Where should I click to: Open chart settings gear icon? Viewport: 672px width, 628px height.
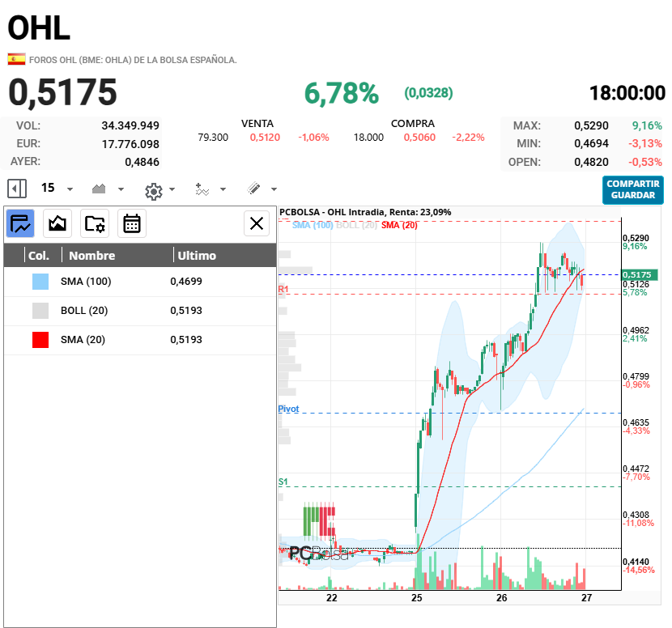(x=154, y=191)
